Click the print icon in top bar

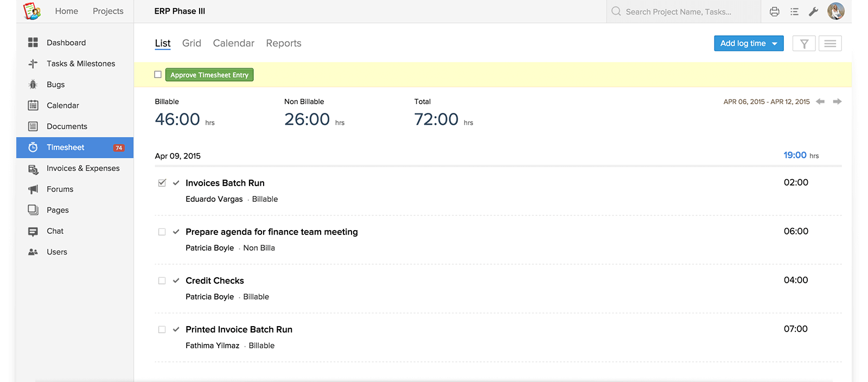[x=774, y=11]
